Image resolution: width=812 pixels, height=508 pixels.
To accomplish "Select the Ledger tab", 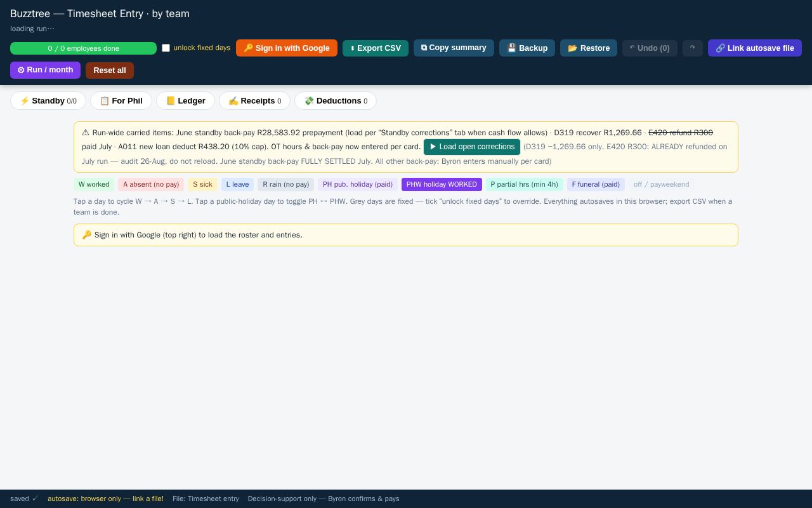I will pyautogui.click(x=185, y=101).
